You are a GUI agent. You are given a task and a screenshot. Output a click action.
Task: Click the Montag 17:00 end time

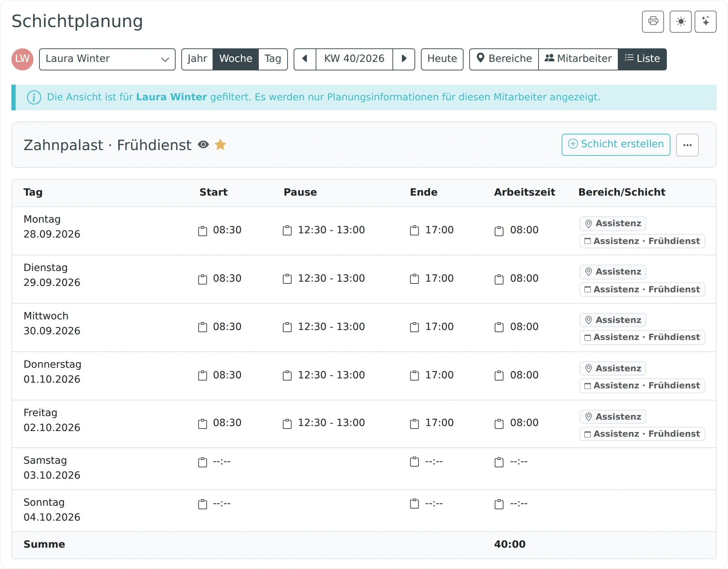(x=439, y=230)
